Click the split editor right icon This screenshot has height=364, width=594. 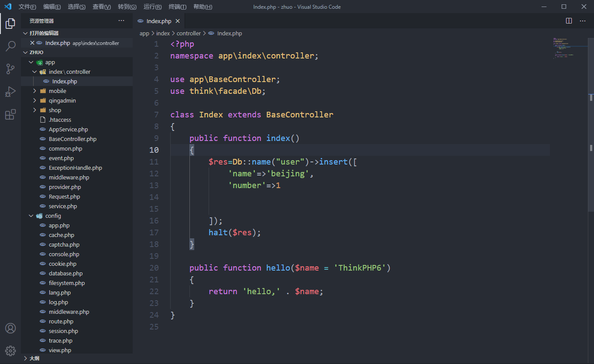[569, 21]
